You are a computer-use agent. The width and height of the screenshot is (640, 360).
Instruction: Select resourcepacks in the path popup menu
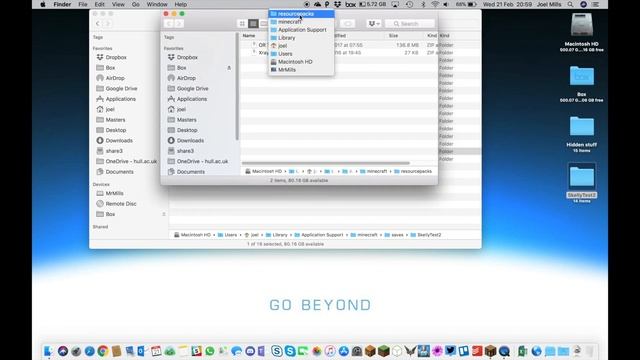tap(301, 14)
